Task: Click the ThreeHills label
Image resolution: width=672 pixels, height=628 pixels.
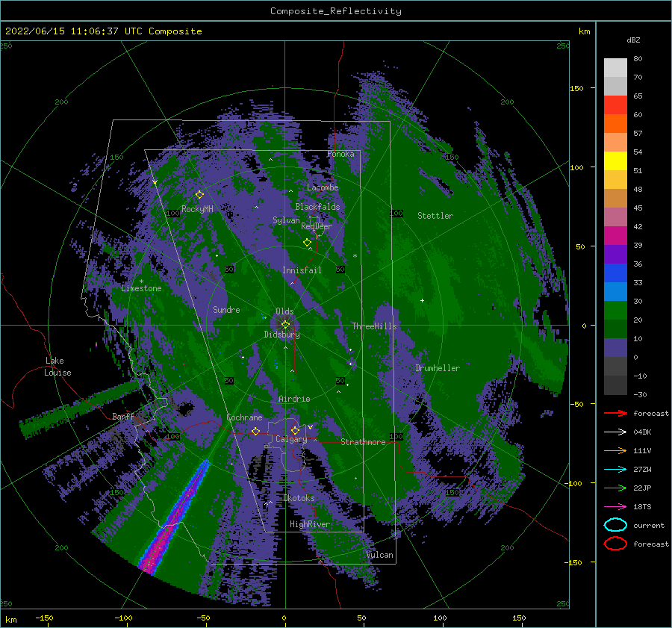Action: (374, 326)
